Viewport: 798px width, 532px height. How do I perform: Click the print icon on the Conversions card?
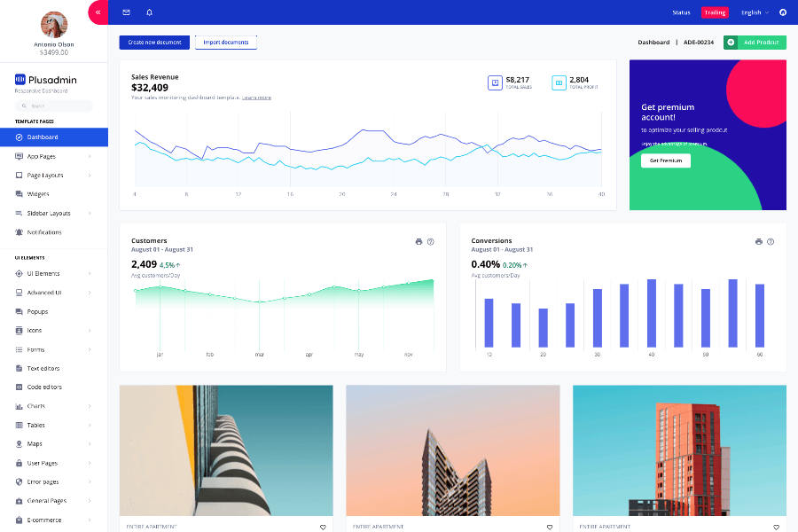(x=758, y=240)
